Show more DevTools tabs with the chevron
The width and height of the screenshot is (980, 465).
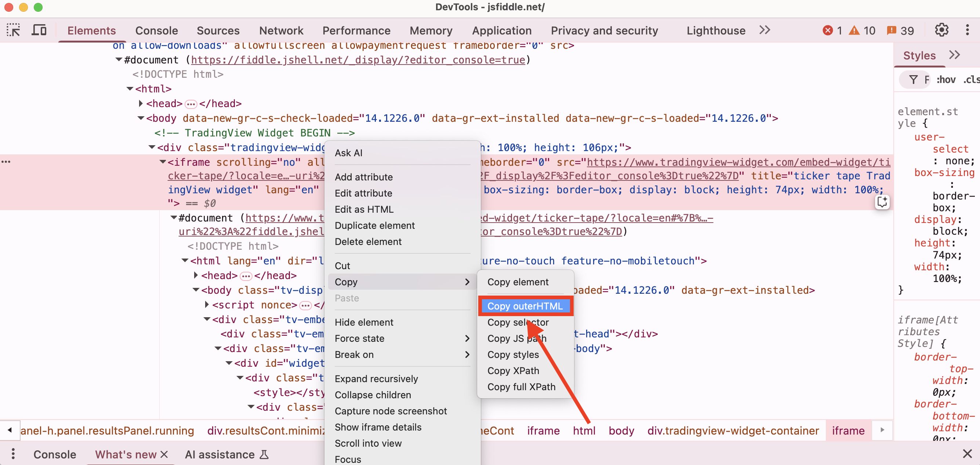tap(765, 30)
